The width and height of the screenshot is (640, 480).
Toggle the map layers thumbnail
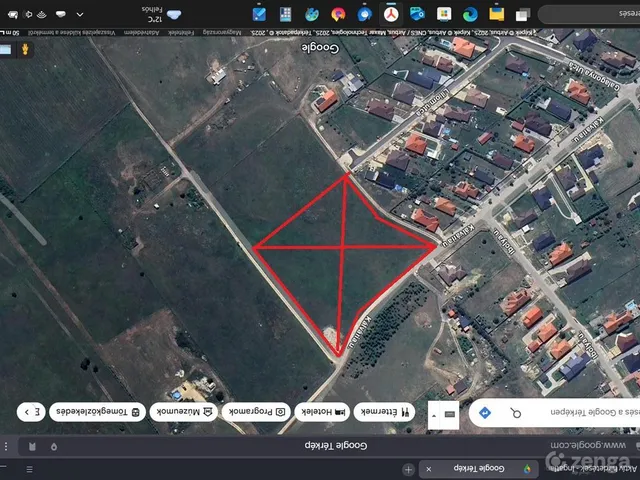[x=5, y=49]
